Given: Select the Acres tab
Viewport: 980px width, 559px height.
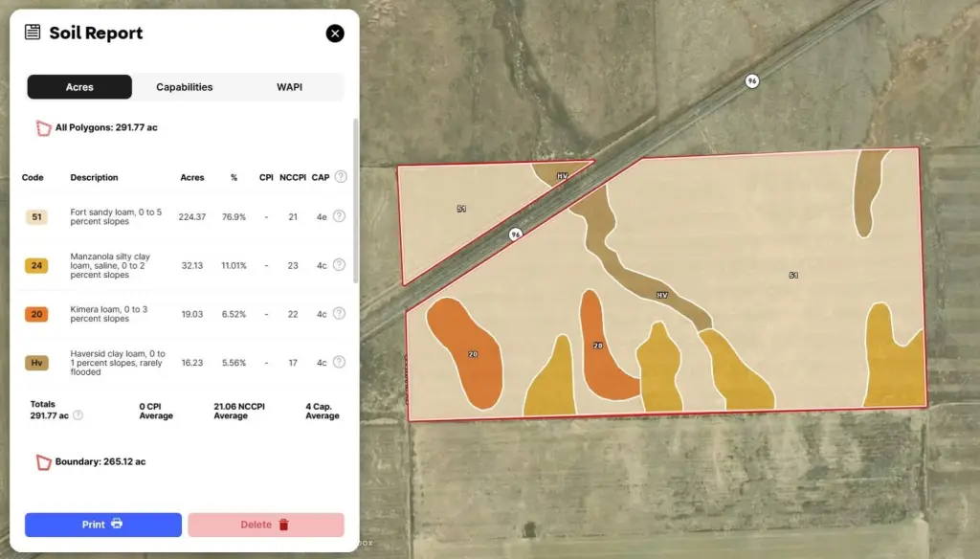Looking at the screenshot, I should pos(79,87).
